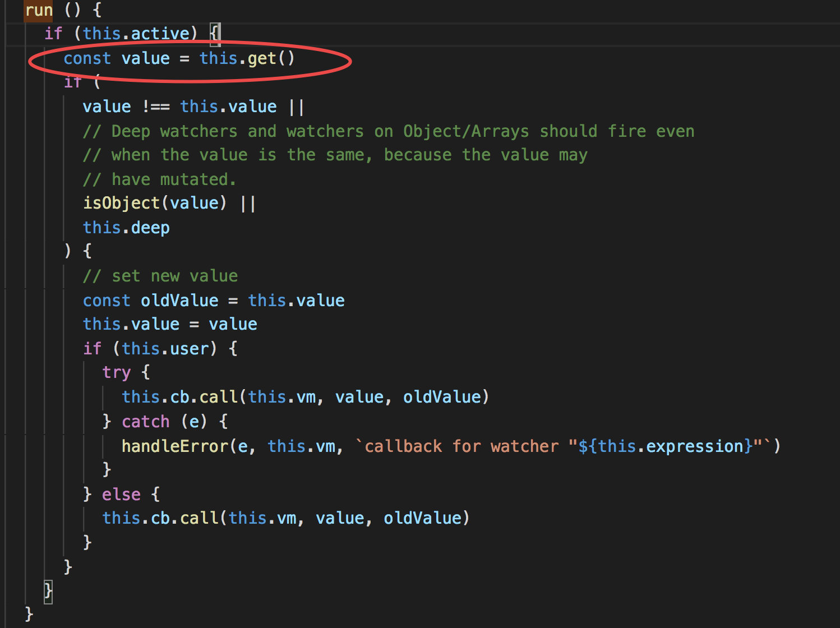Click 'if (this.user) {' line

160,349
